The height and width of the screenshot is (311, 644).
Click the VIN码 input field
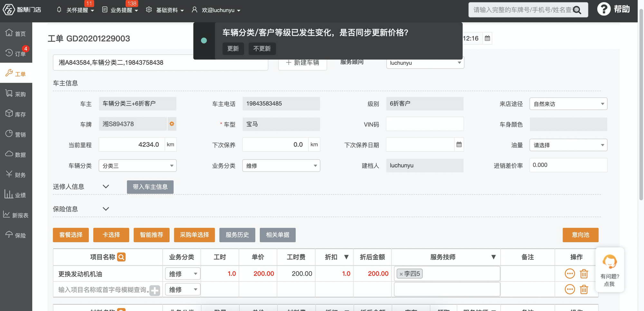(425, 124)
